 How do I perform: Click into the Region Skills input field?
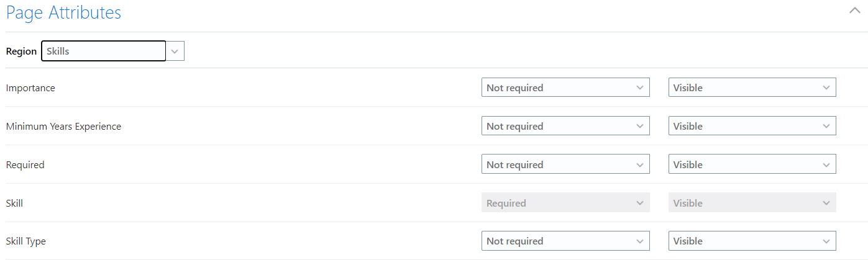point(103,51)
